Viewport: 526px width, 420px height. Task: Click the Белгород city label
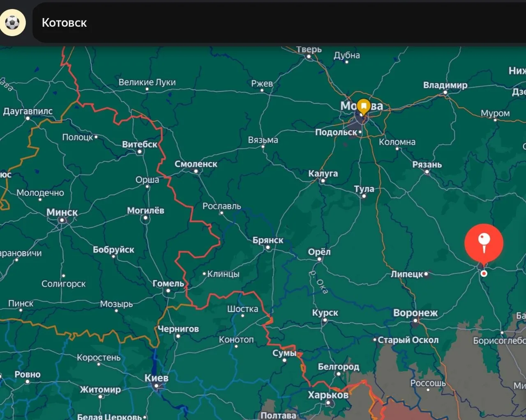pos(339,367)
